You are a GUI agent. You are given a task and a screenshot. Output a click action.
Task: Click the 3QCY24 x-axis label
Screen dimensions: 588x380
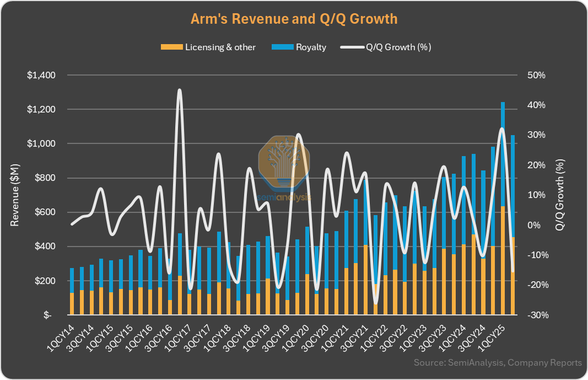click(x=472, y=339)
